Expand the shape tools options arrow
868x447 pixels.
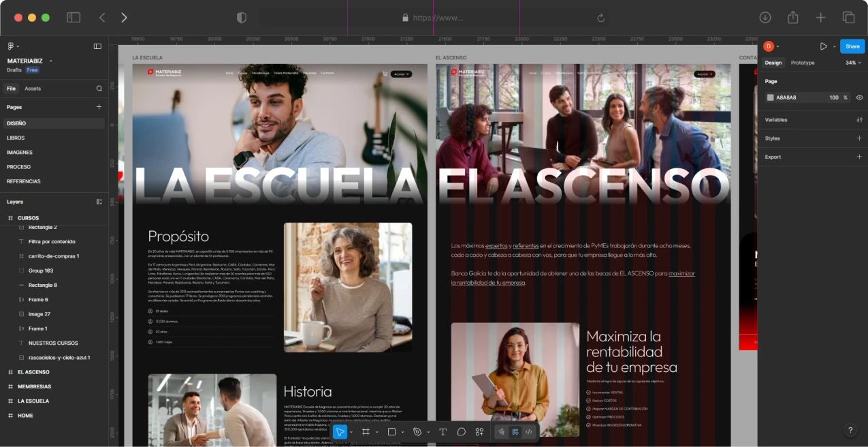[x=402, y=432]
